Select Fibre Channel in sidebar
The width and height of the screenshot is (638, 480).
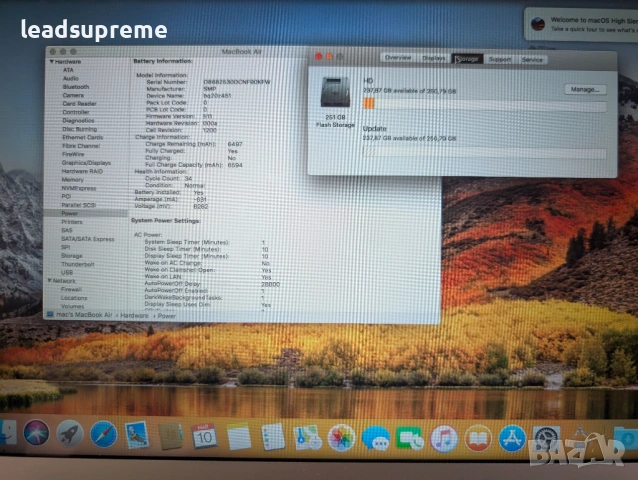[81, 146]
